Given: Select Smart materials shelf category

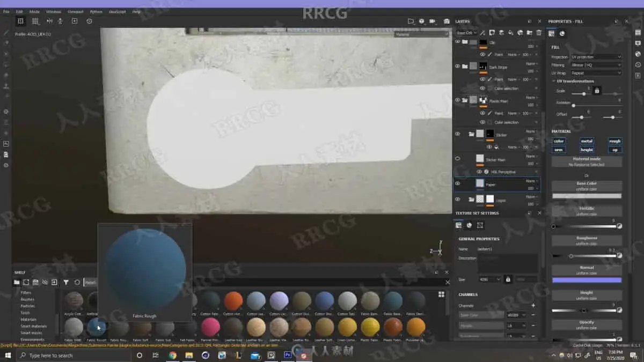Looking at the screenshot, I should coord(33,326).
